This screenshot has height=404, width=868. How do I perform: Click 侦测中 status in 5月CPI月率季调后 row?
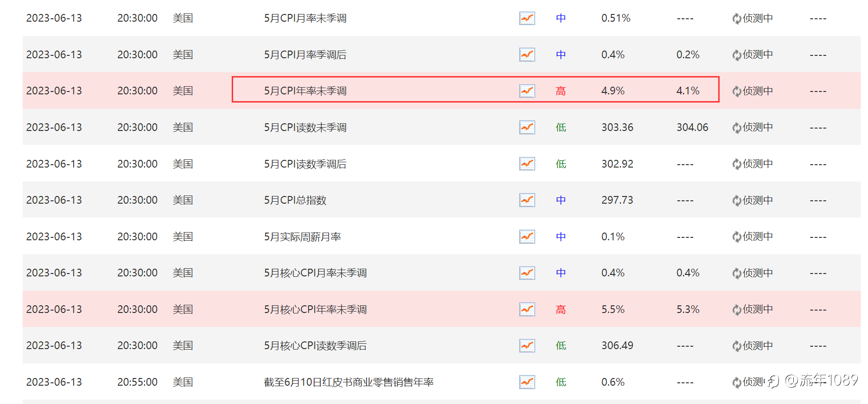click(x=757, y=54)
